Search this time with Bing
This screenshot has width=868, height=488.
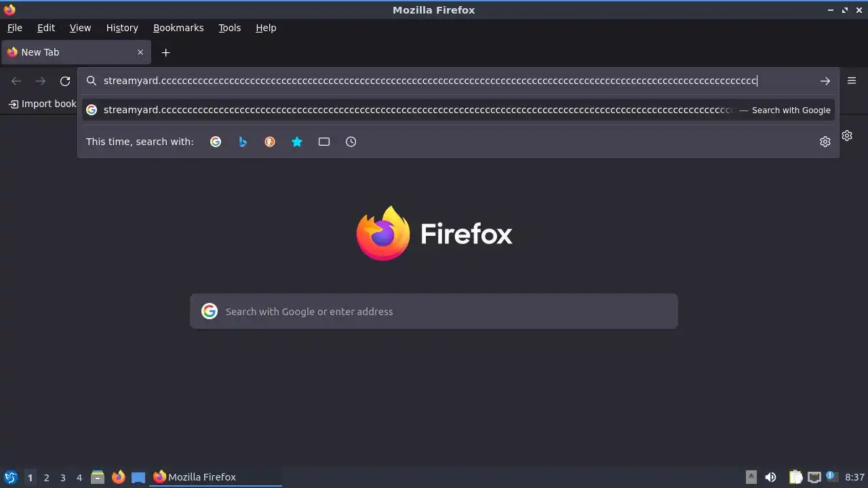click(243, 142)
